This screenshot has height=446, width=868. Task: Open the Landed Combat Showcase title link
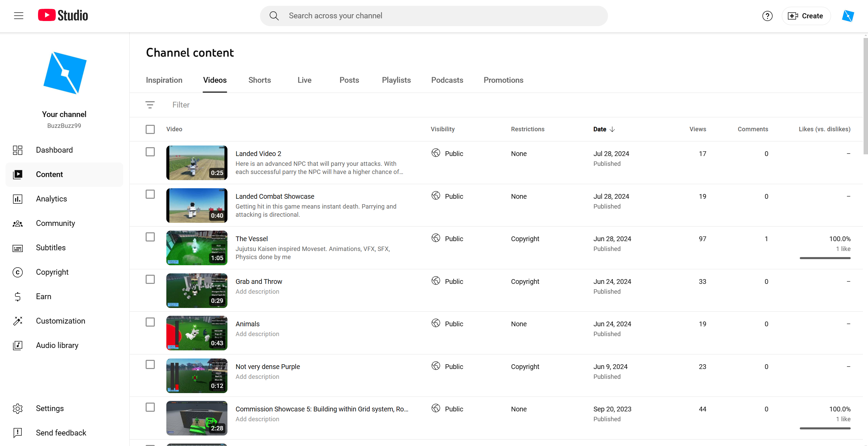[x=275, y=196]
